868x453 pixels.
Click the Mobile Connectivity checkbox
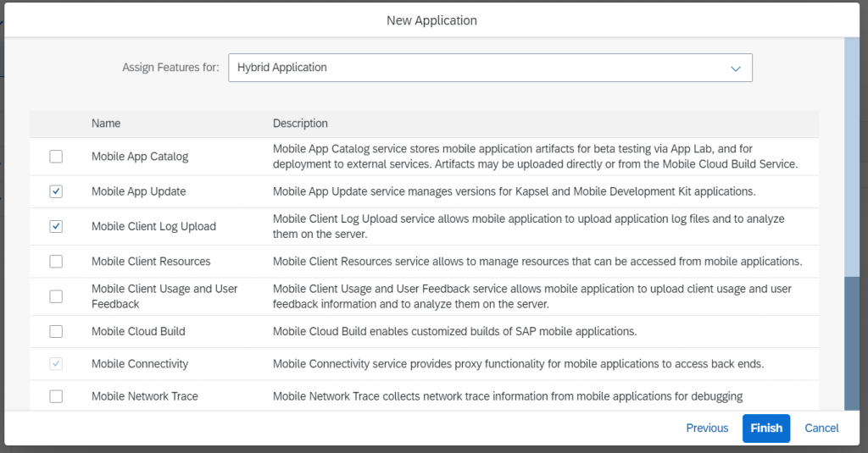(56, 364)
